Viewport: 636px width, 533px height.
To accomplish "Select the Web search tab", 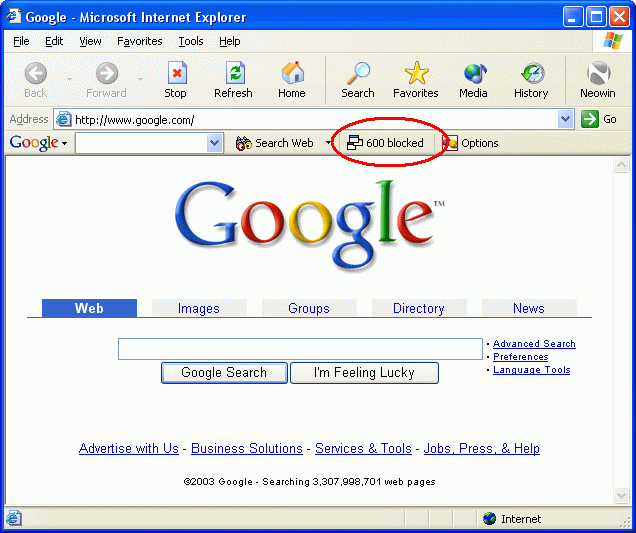I will (x=89, y=308).
